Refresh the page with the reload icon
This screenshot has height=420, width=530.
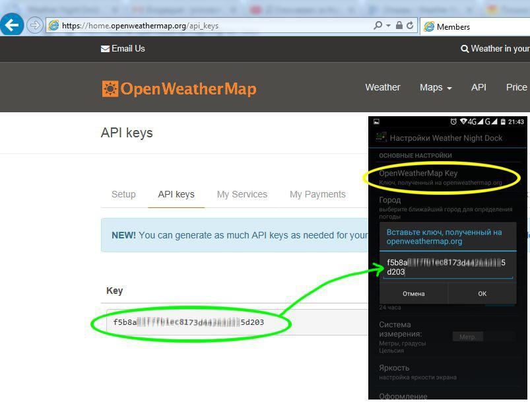click(x=410, y=25)
